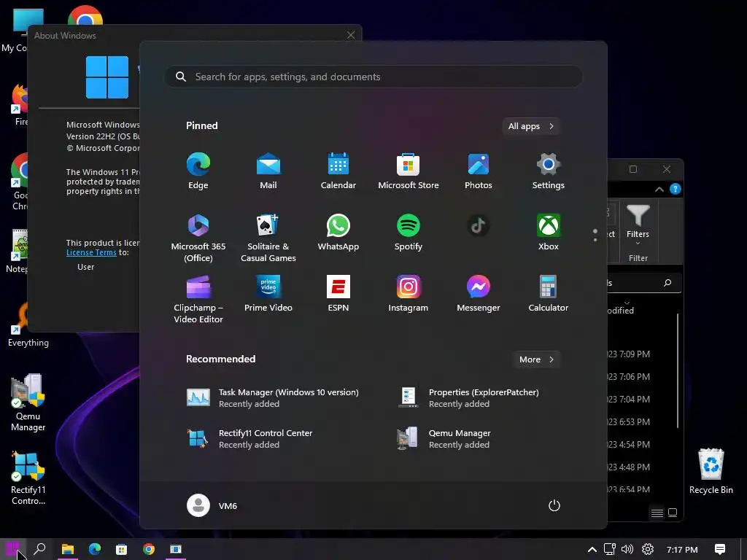
Task: Click the Explorer vertical scrollbar
Action: coord(678,370)
